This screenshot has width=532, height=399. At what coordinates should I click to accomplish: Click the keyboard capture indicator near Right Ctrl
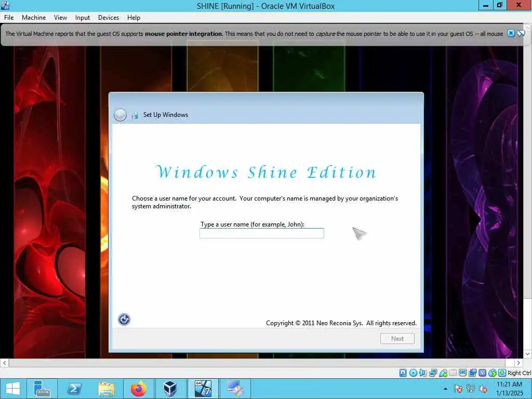(502, 373)
